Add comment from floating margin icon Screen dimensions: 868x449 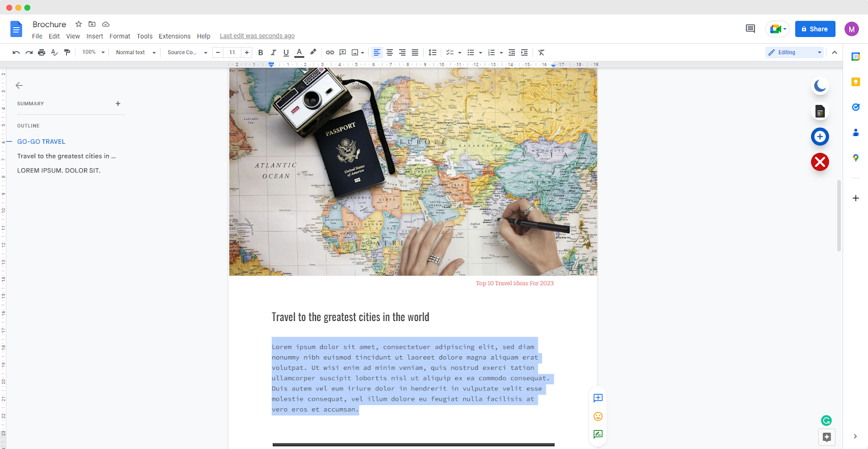coord(598,398)
